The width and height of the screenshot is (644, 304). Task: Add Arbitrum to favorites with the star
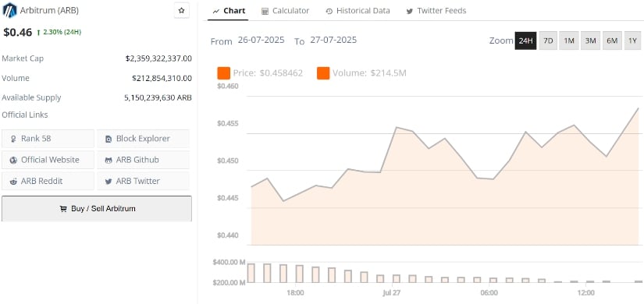click(x=182, y=10)
